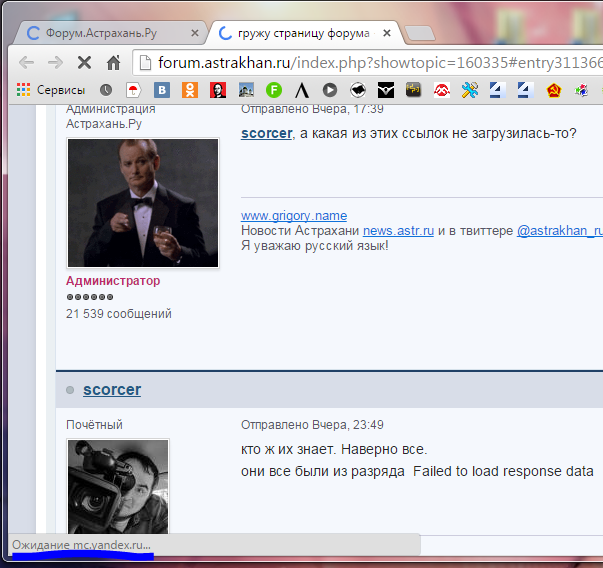
Task: Open the Odnoklassniki orange bookmark
Action: (190, 90)
